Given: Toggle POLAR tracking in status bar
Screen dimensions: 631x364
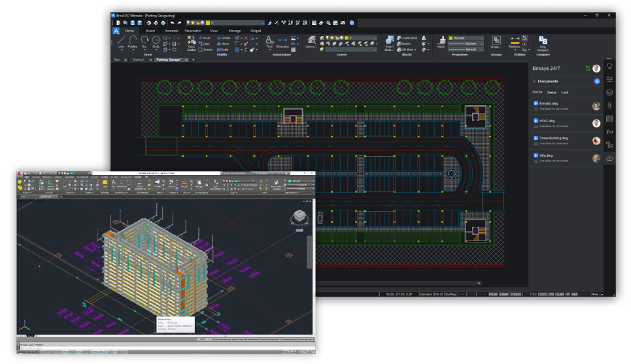Looking at the screenshot, I should pos(494,295).
